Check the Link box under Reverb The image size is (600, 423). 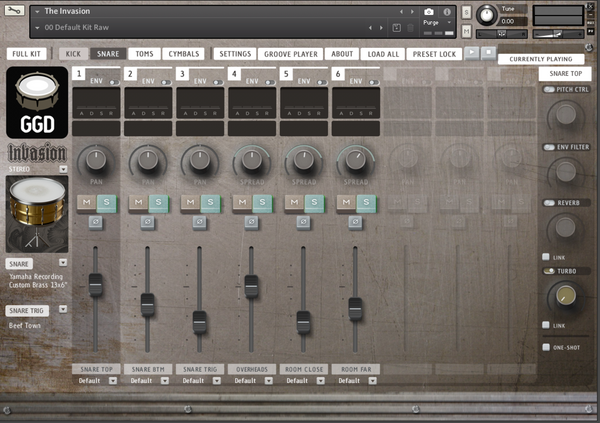click(x=546, y=257)
